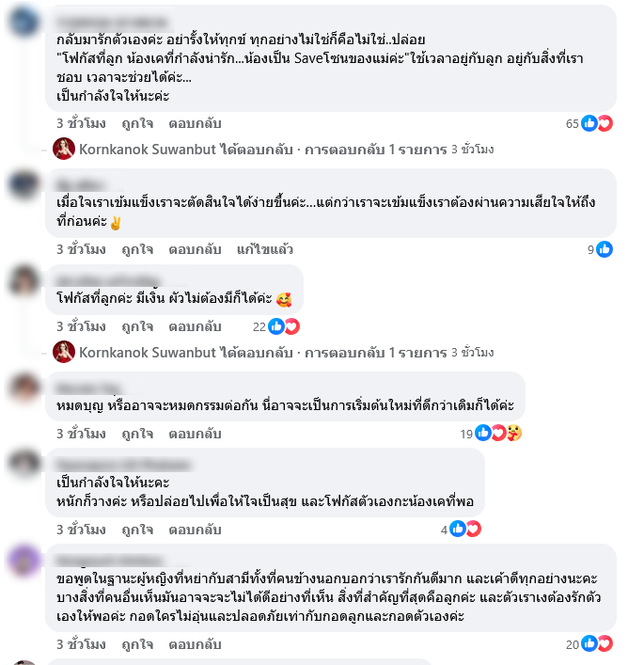Open profile picture of the first commenter
644x665 pixels.
click(x=24, y=22)
